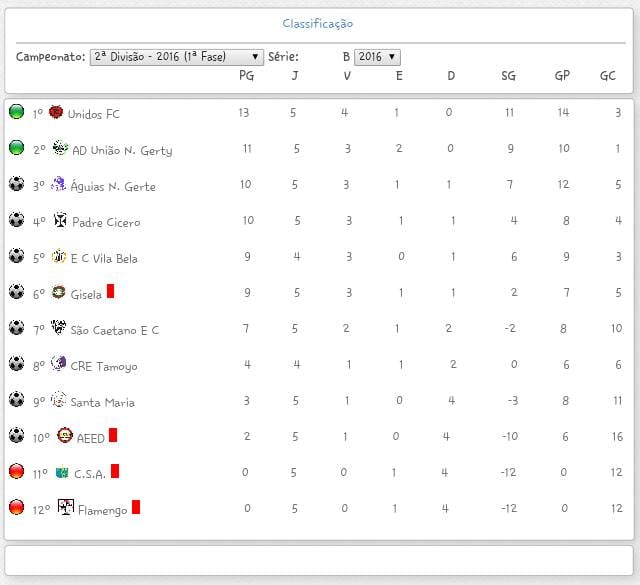
Task: Click the red card next to Gisela
Action: [111, 291]
